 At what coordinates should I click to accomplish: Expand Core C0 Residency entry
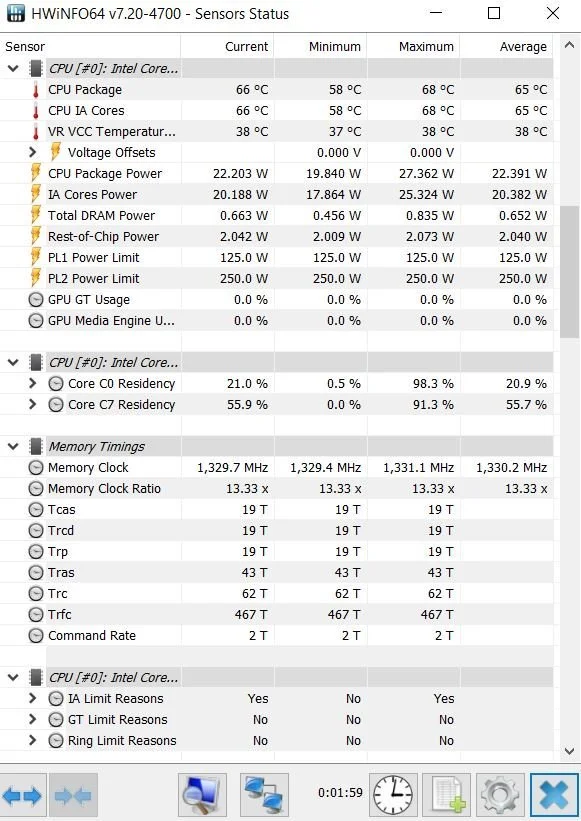(x=32, y=383)
